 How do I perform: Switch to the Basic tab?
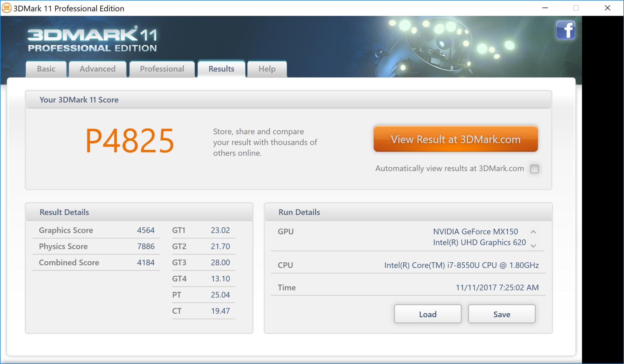[46, 69]
